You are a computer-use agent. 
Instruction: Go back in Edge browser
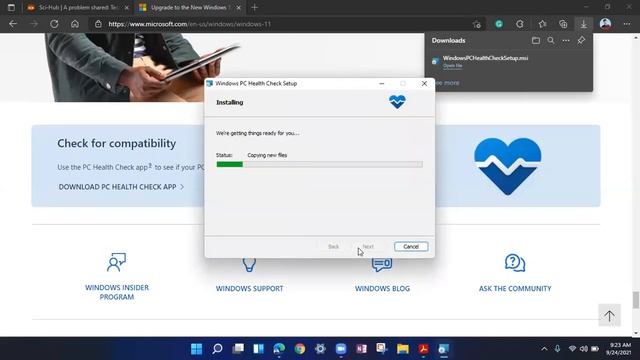click(13, 24)
